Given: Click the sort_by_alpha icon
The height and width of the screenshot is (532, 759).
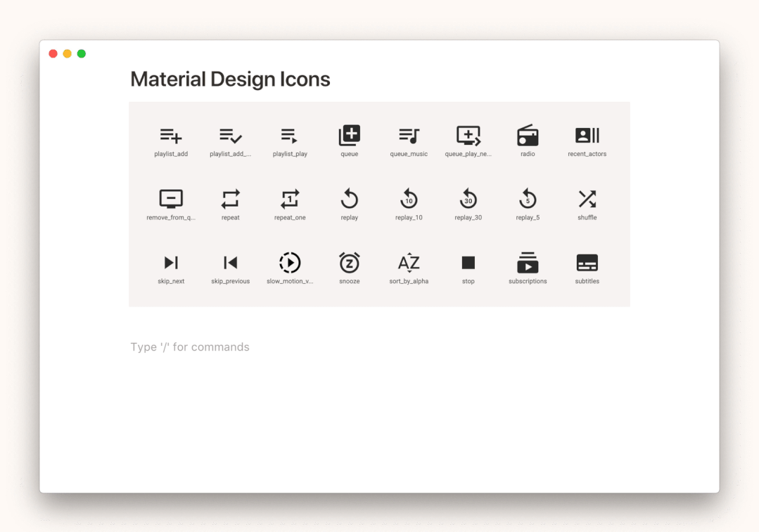Looking at the screenshot, I should pyautogui.click(x=409, y=263).
